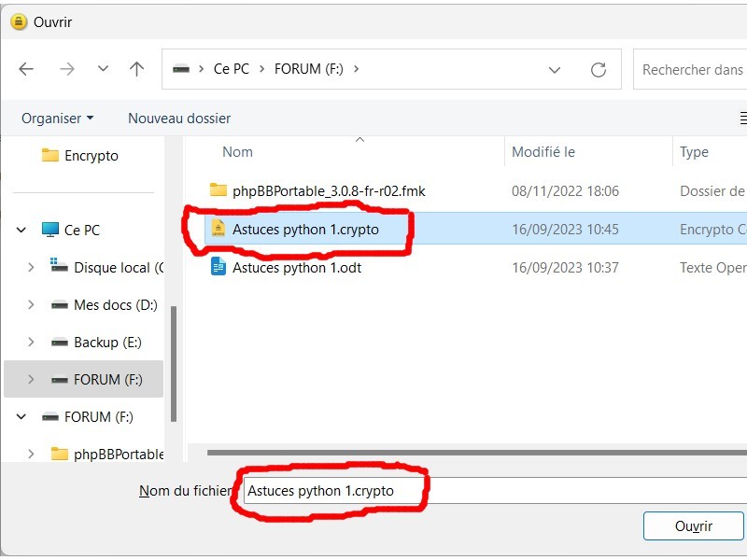Open the Encrypto folder in sidebar
The height and width of the screenshot is (560, 747).
tap(91, 156)
